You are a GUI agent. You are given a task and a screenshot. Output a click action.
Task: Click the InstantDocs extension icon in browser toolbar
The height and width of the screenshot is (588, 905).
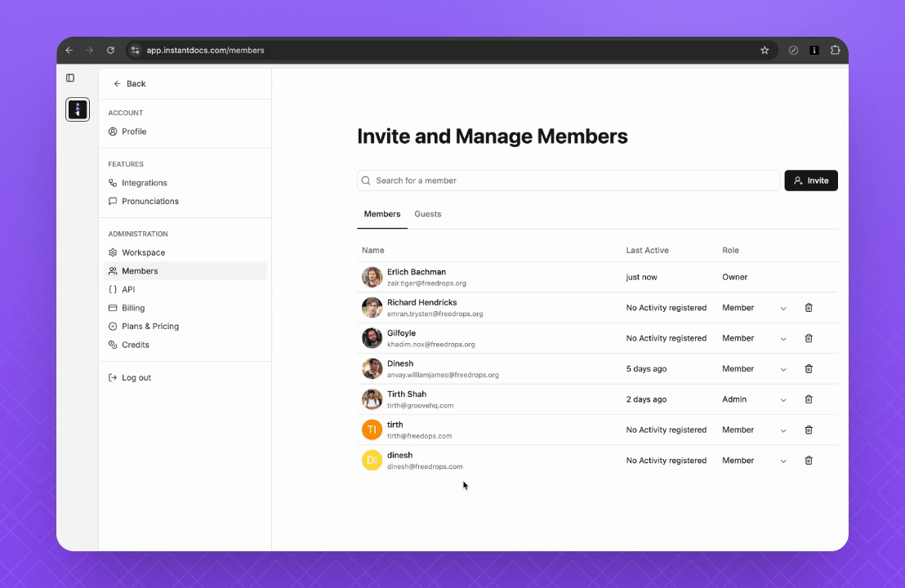(x=814, y=50)
